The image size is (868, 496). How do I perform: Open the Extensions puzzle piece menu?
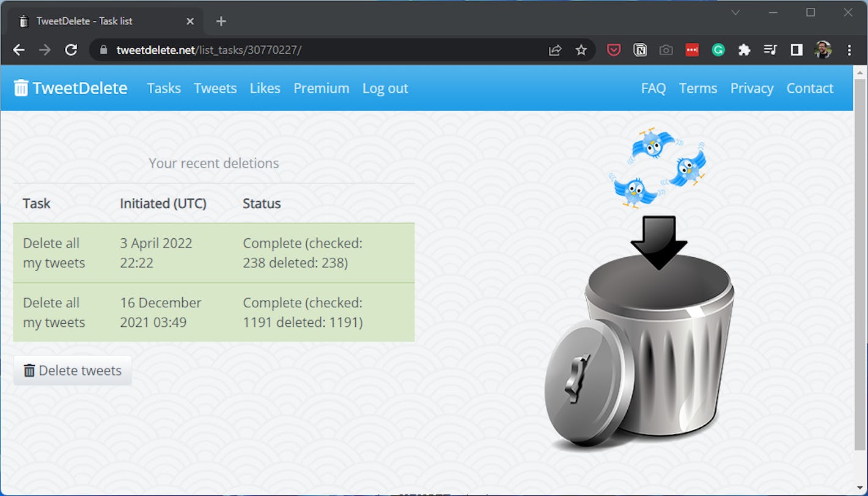click(x=744, y=50)
